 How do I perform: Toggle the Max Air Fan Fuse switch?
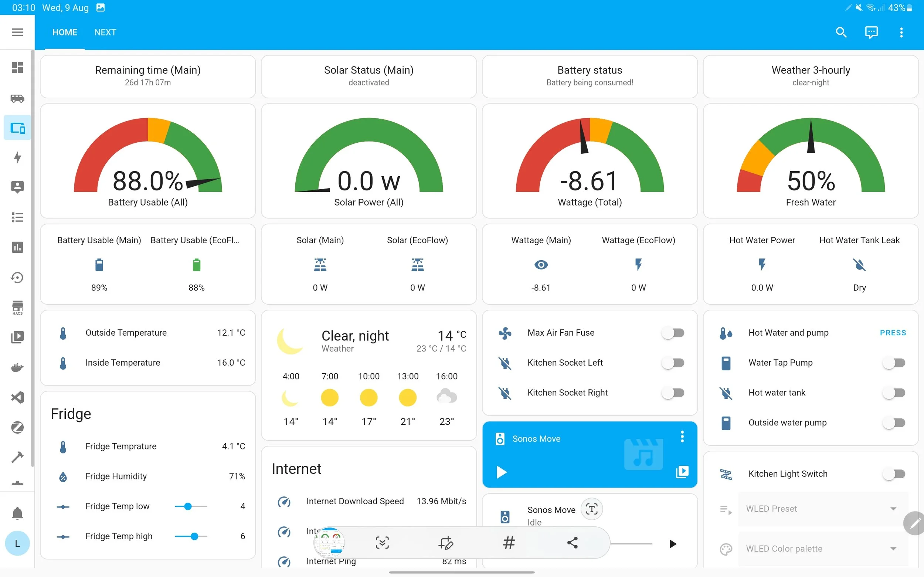(x=673, y=333)
